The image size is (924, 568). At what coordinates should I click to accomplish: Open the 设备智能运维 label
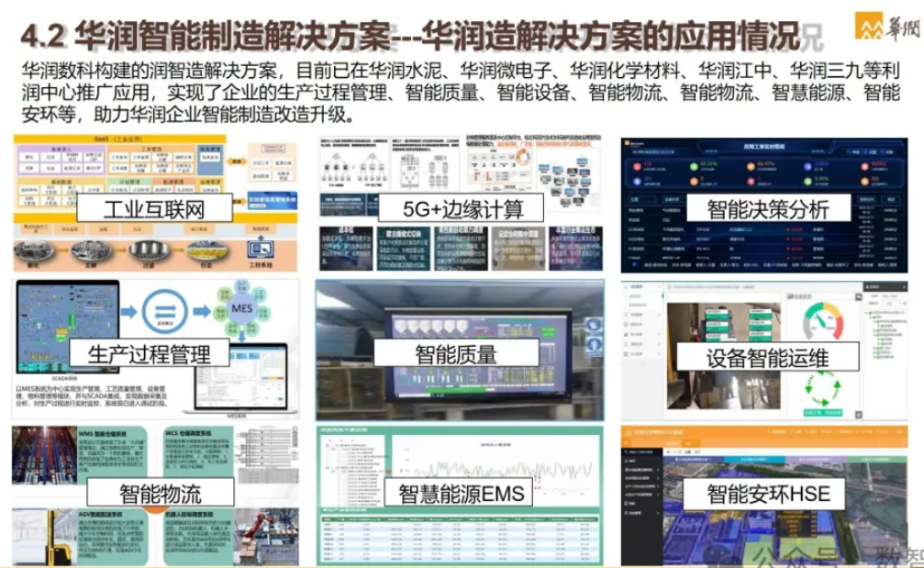[x=767, y=357]
